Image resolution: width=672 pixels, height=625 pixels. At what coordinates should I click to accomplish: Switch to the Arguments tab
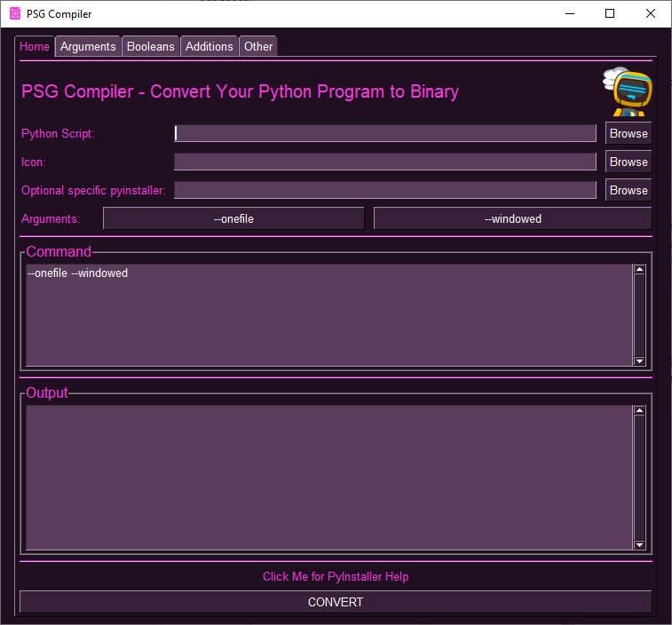[x=88, y=46]
